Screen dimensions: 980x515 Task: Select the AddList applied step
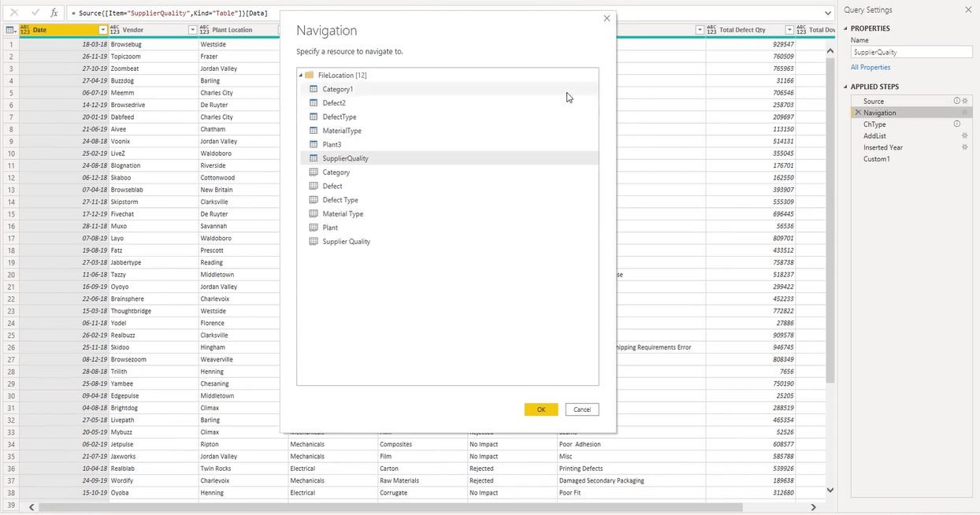[x=911, y=135]
